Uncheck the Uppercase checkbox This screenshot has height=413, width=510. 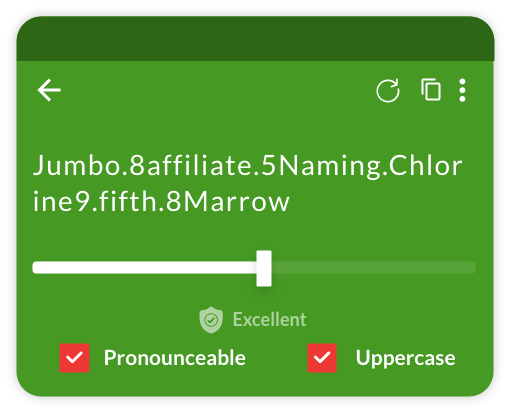click(x=322, y=358)
